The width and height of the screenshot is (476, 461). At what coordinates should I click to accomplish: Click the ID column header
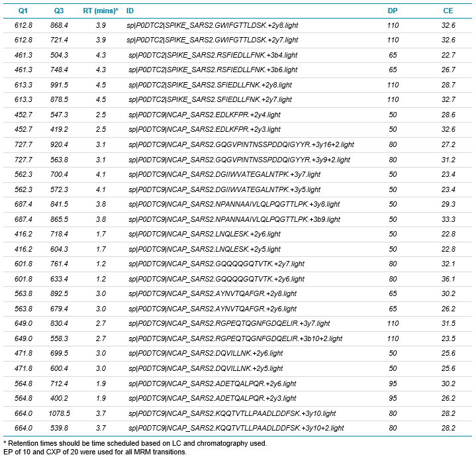point(130,11)
